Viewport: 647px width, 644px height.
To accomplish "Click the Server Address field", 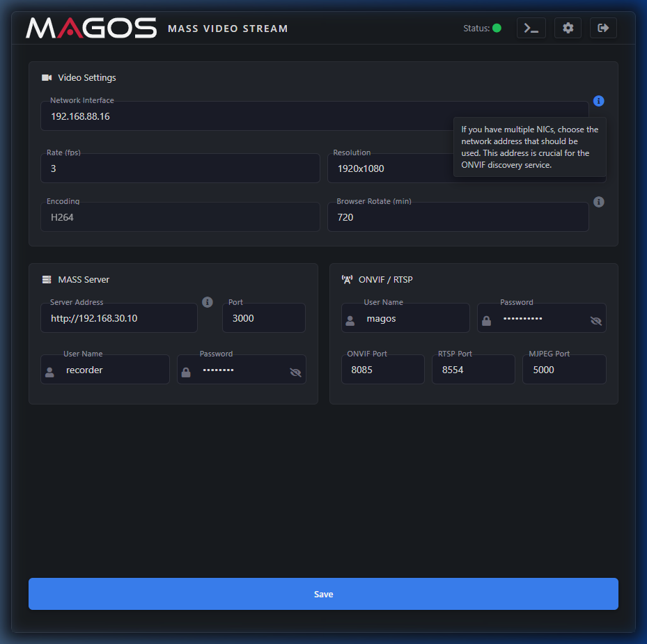I will coord(119,318).
